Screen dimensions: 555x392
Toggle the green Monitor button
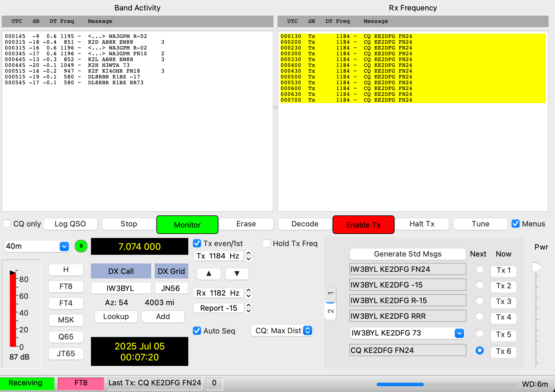(x=187, y=225)
